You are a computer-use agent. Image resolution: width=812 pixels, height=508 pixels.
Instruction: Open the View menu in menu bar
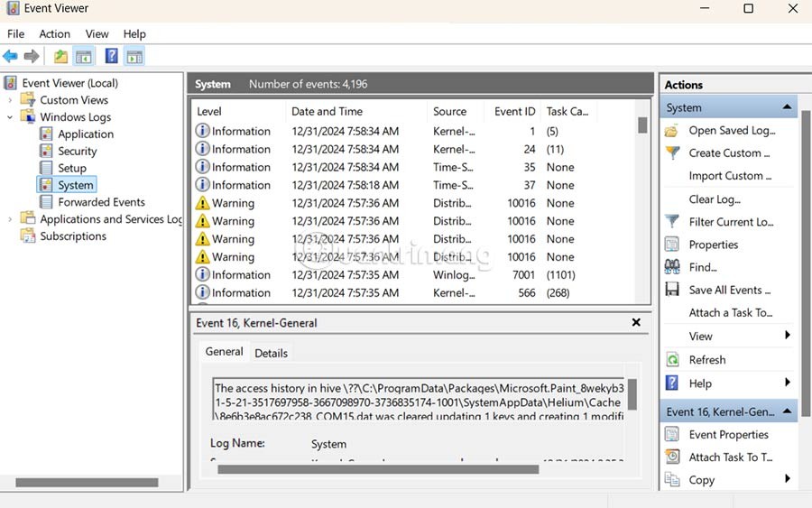tap(97, 34)
